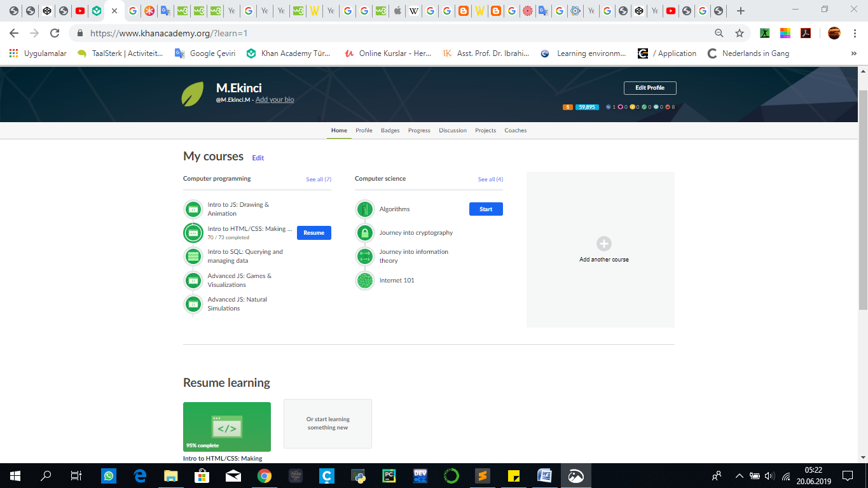Click the Edit link beside My courses

click(x=258, y=158)
